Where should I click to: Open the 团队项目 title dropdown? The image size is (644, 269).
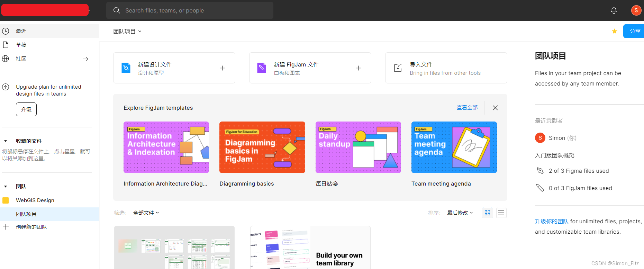(x=127, y=32)
